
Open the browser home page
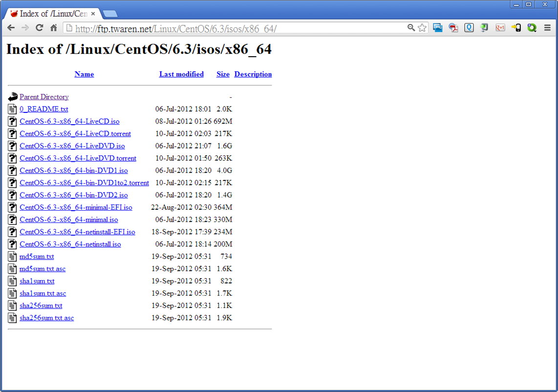[53, 28]
